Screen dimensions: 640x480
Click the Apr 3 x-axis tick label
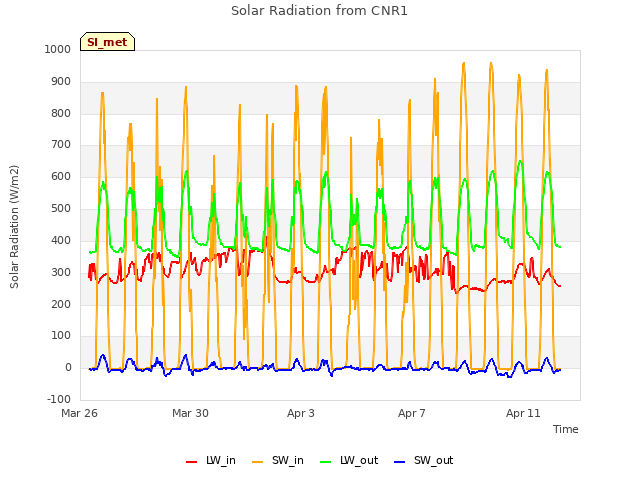[301, 413]
